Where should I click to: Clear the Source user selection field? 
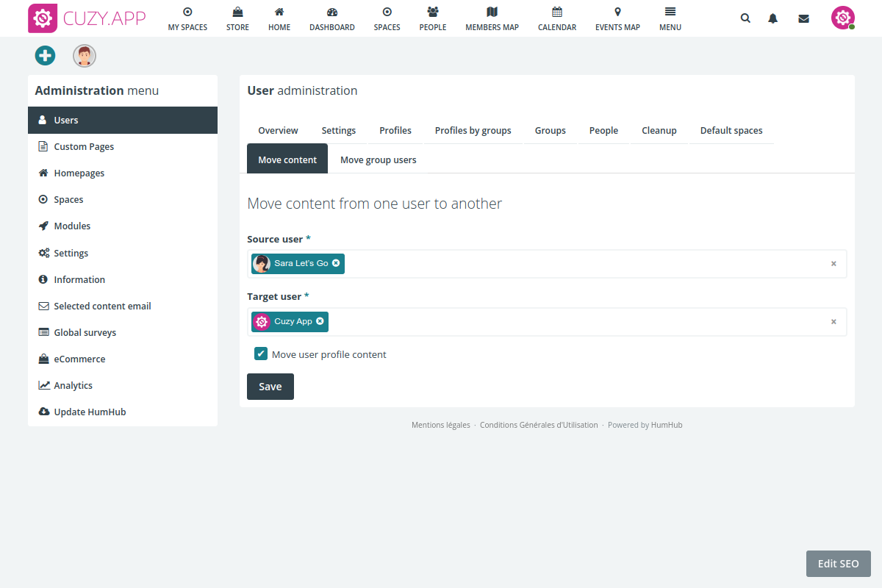(x=833, y=264)
